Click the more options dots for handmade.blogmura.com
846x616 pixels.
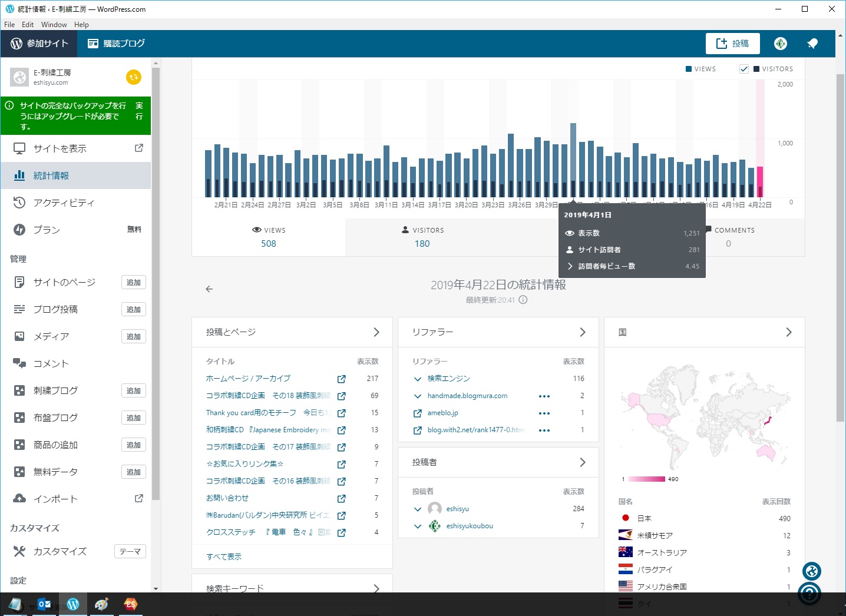pyautogui.click(x=544, y=396)
